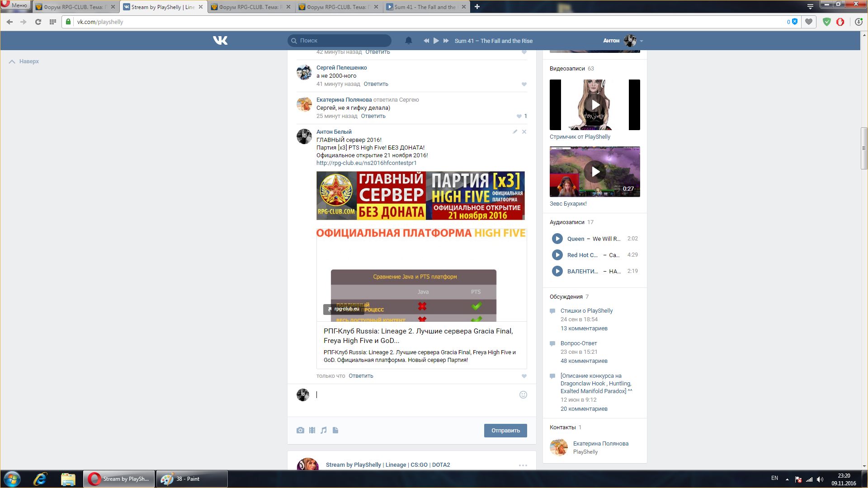Edit Антон Белый's comment with pencil
This screenshot has width=868, height=488.
point(515,131)
